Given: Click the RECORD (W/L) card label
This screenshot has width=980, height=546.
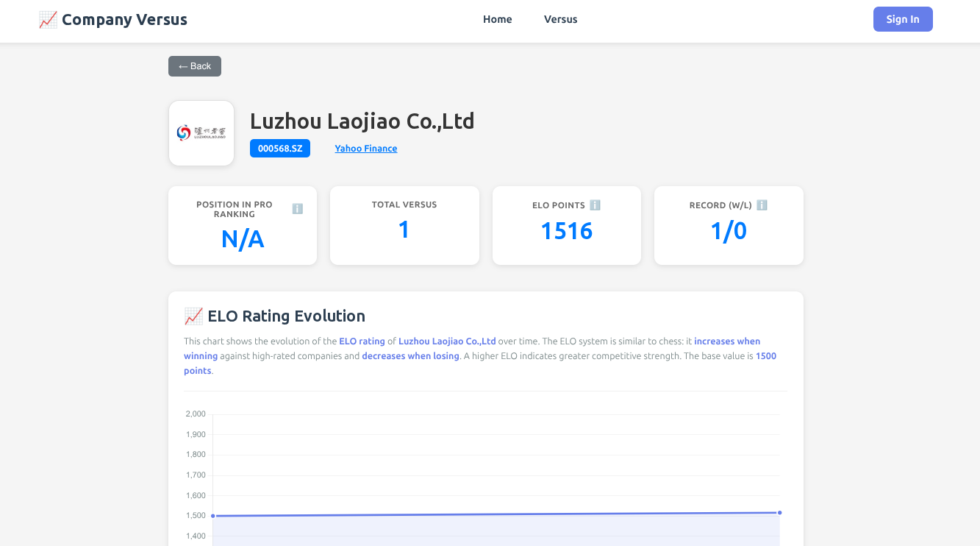Looking at the screenshot, I should [720, 205].
